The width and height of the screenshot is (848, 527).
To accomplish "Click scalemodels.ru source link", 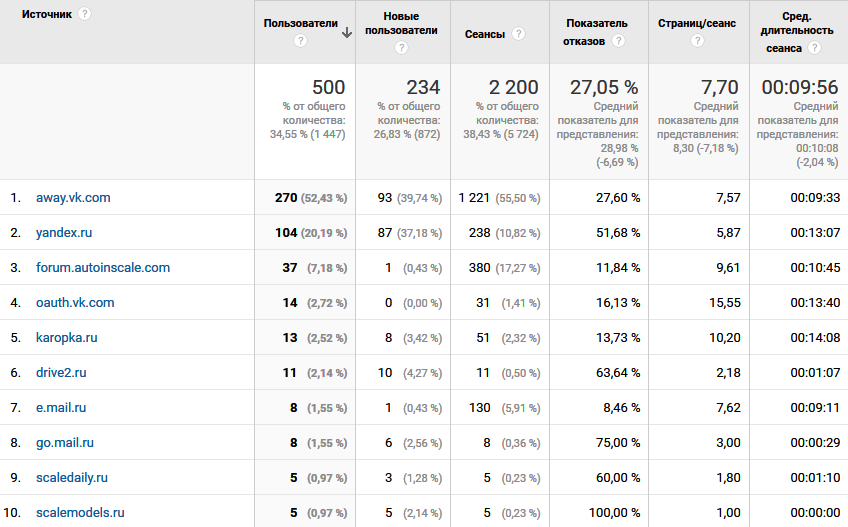I will pyautogui.click(x=80, y=513).
